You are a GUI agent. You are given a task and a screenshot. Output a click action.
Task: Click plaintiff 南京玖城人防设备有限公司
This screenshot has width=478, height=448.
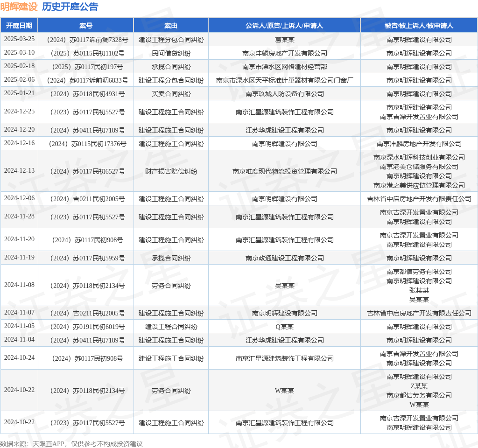point(284,94)
